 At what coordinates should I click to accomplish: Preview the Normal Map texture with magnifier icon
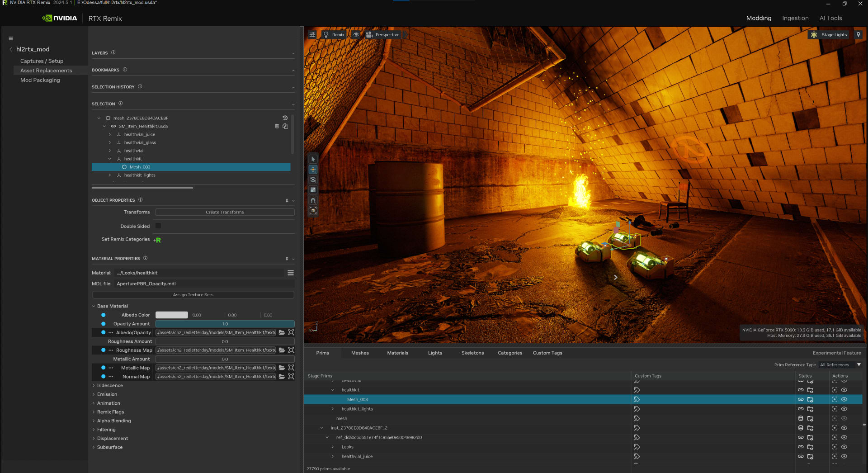[291, 377]
